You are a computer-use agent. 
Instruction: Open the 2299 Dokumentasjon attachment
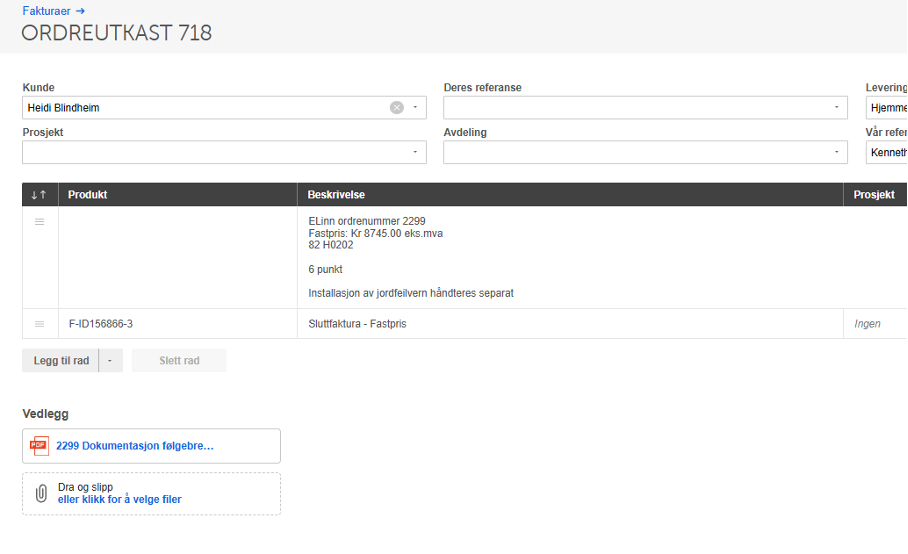[x=135, y=446]
